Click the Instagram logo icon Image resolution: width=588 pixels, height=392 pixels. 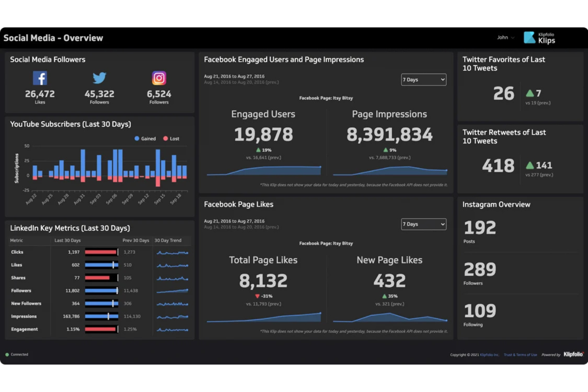coord(159,78)
